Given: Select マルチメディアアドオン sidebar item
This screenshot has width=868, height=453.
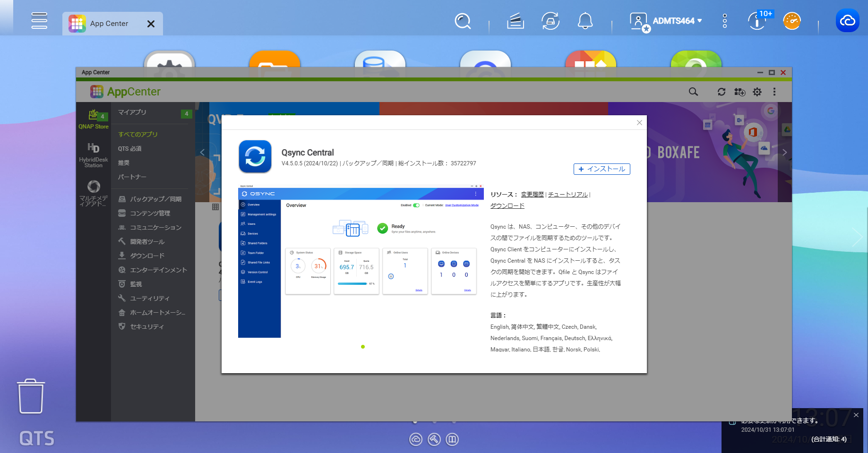Looking at the screenshot, I should tap(94, 193).
